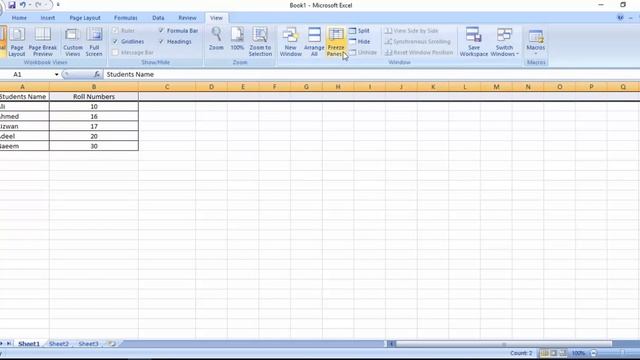The height and width of the screenshot is (360, 640).
Task: Select the Students Name cell A1
Action: tap(24, 97)
